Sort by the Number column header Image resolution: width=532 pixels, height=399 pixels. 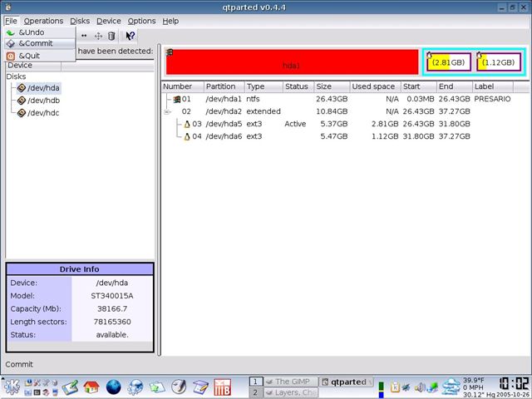[183, 86]
